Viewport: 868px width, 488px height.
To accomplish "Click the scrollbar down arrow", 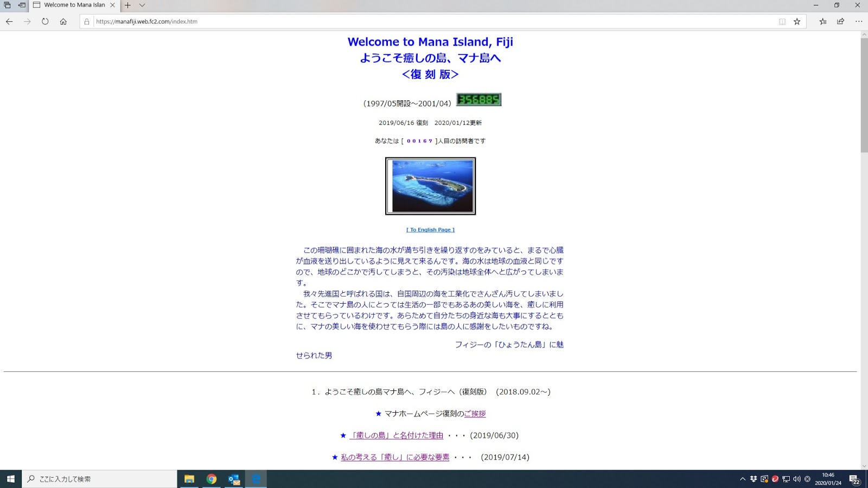I will [x=864, y=466].
